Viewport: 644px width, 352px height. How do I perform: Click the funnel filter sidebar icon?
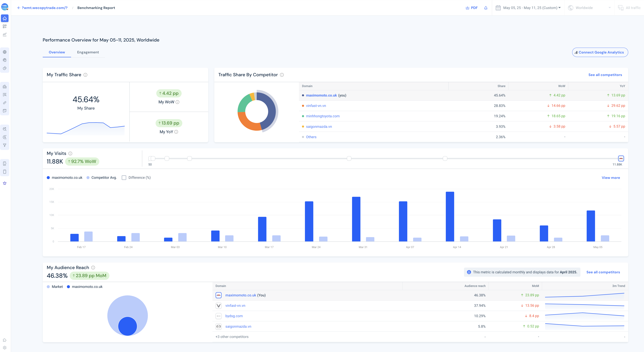point(5,145)
